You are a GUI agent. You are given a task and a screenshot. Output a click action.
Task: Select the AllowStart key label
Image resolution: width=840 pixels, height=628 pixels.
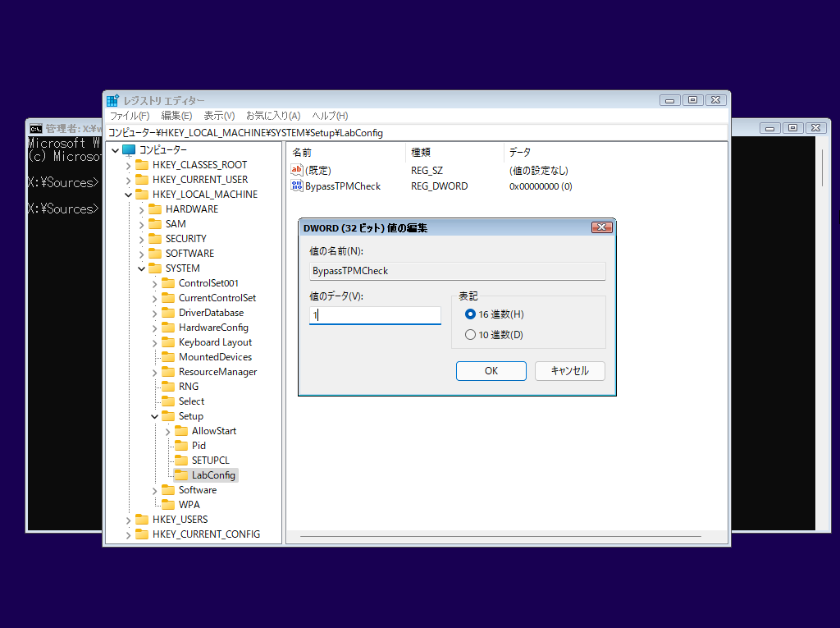[x=214, y=431]
